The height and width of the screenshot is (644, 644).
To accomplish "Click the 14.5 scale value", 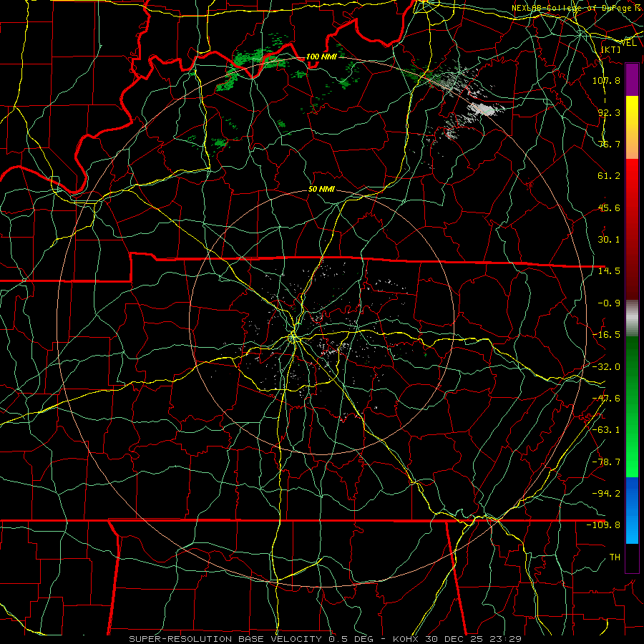I will pyautogui.click(x=609, y=271).
